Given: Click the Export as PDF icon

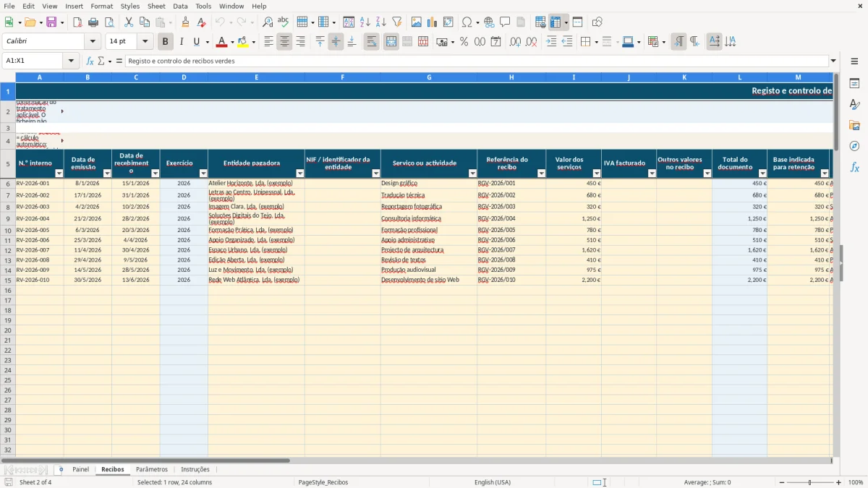Looking at the screenshot, I should tap(77, 22).
